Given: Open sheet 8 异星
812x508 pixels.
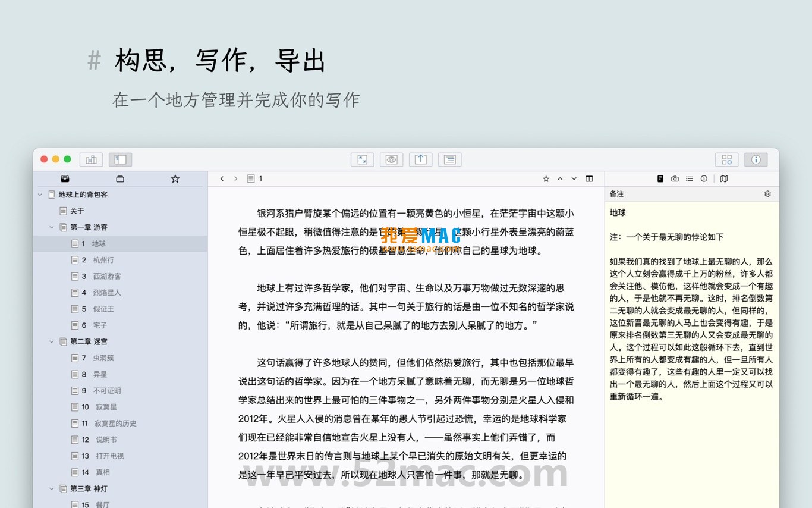Looking at the screenshot, I should [100, 374].
